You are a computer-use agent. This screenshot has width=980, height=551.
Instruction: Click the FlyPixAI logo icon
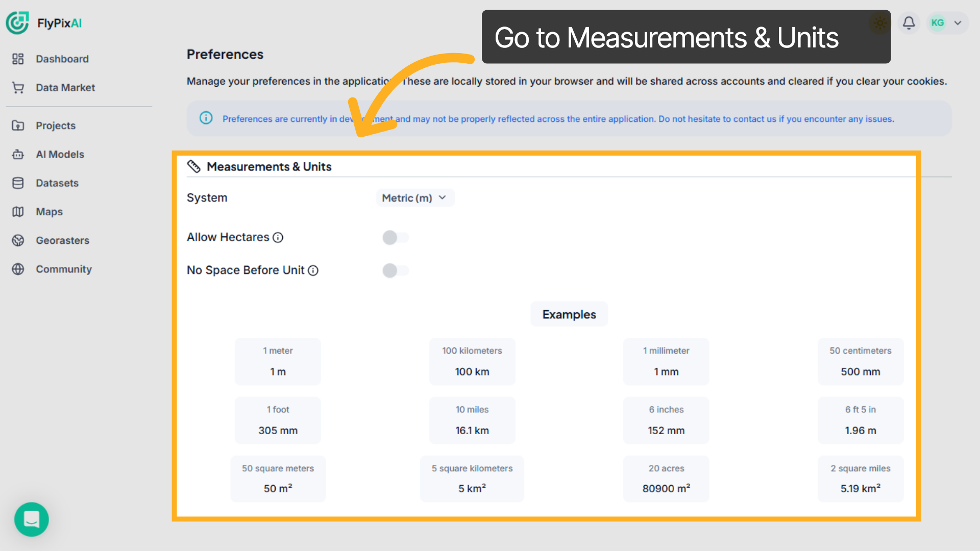17,23
